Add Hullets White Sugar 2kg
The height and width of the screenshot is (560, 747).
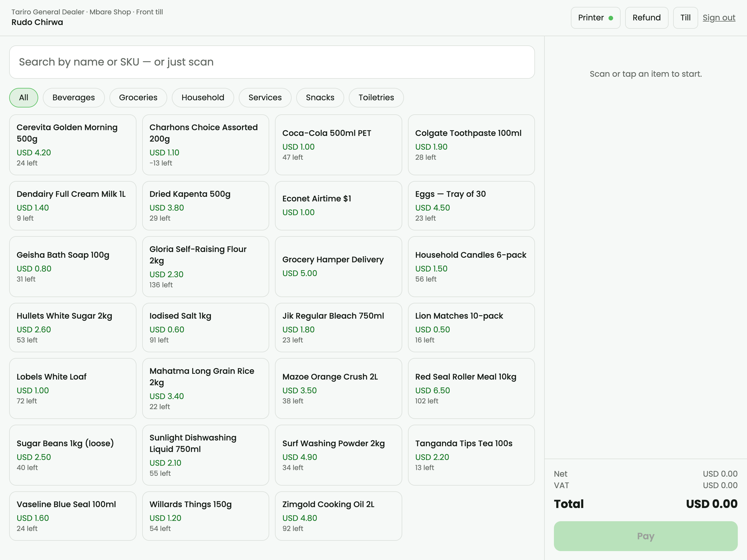click(x=73, y=328)
